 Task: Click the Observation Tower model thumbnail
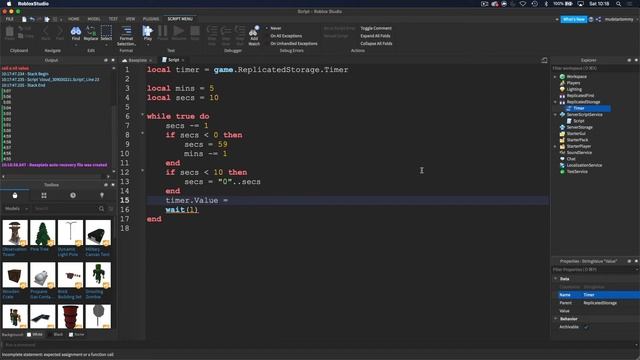[15, 233]
